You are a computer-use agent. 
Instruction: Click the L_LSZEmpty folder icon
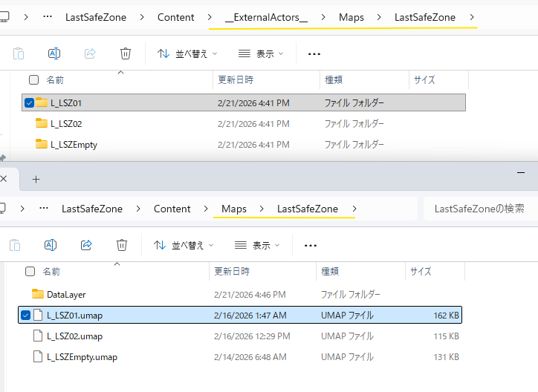42,144
